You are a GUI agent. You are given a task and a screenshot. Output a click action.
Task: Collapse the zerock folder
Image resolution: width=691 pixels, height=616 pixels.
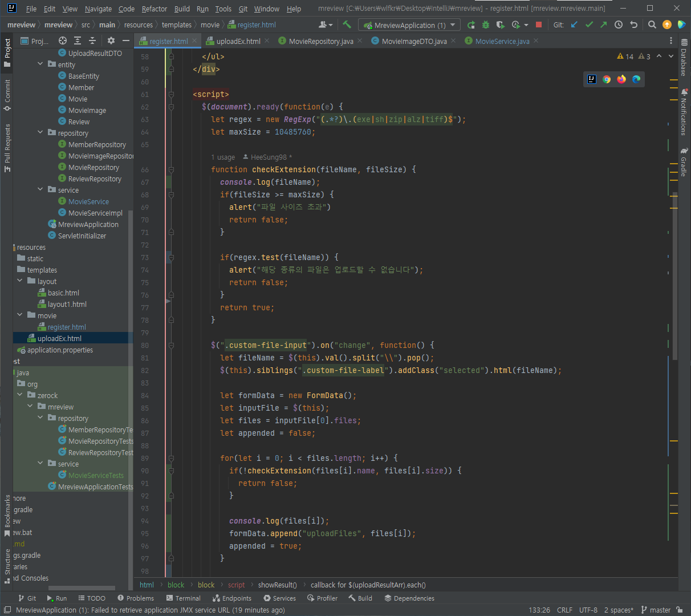[20, 395]
